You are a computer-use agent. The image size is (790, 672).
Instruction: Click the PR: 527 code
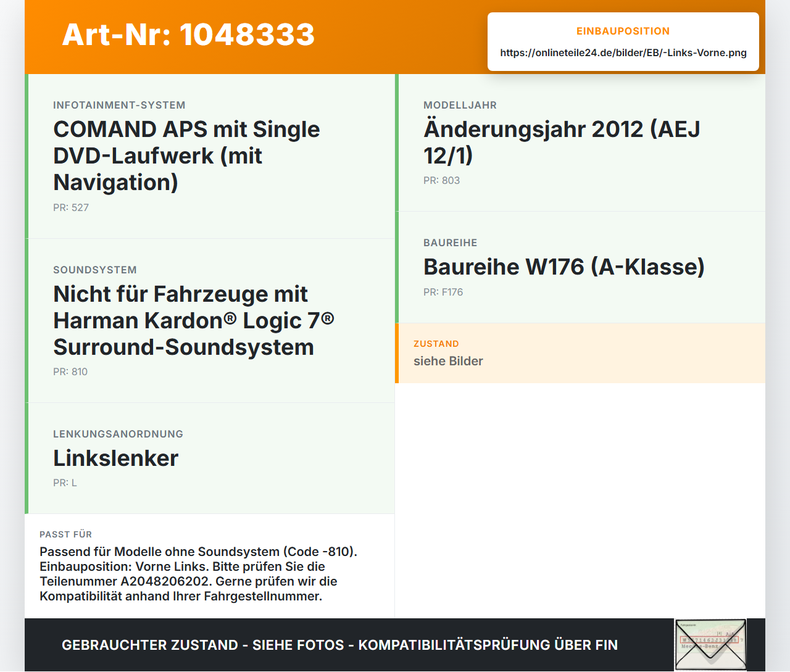point(71,207)
